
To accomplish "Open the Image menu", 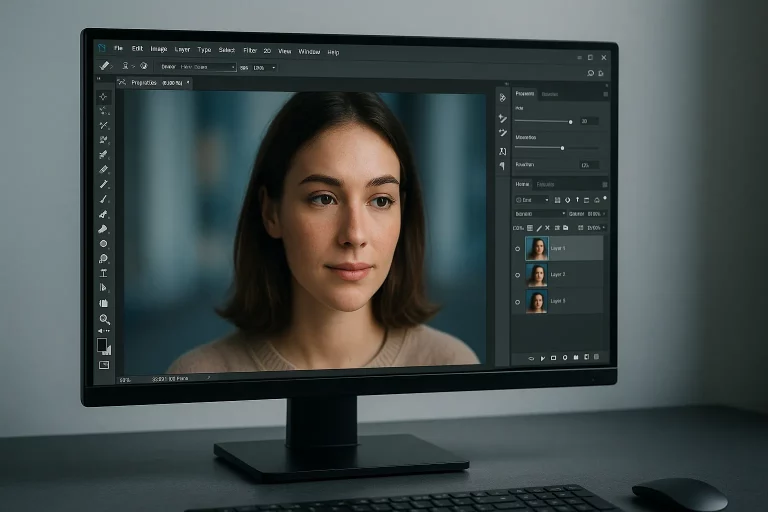I will pos(159,49).
